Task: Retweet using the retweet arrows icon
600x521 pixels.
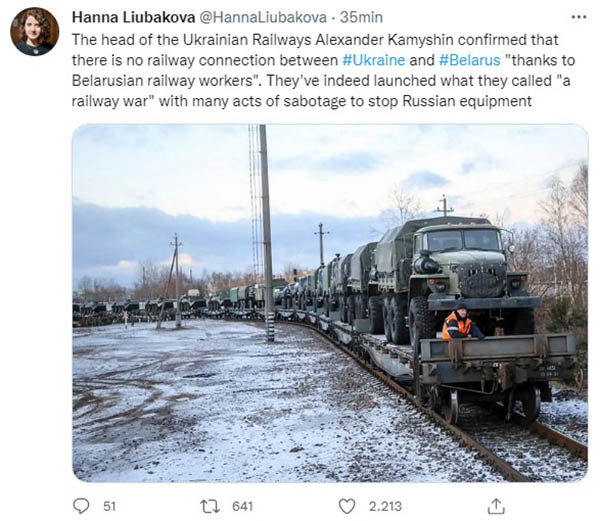Action: coord(210,506)
